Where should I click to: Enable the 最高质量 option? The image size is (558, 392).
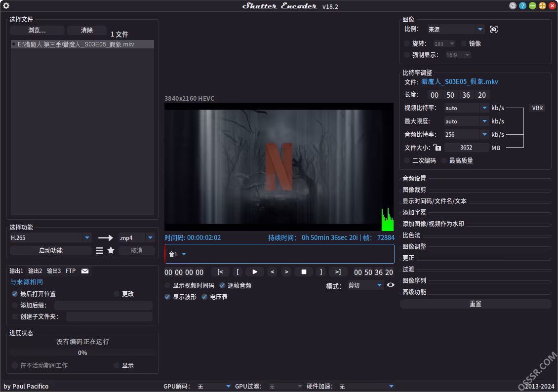(x=444, y=160)
